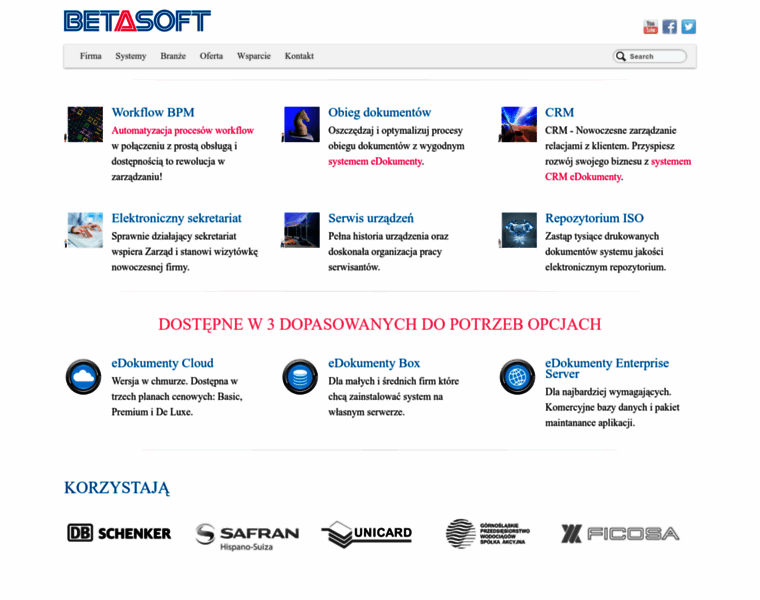
Task: Open the Systemy menu
Action: click(x=131, y=56)
